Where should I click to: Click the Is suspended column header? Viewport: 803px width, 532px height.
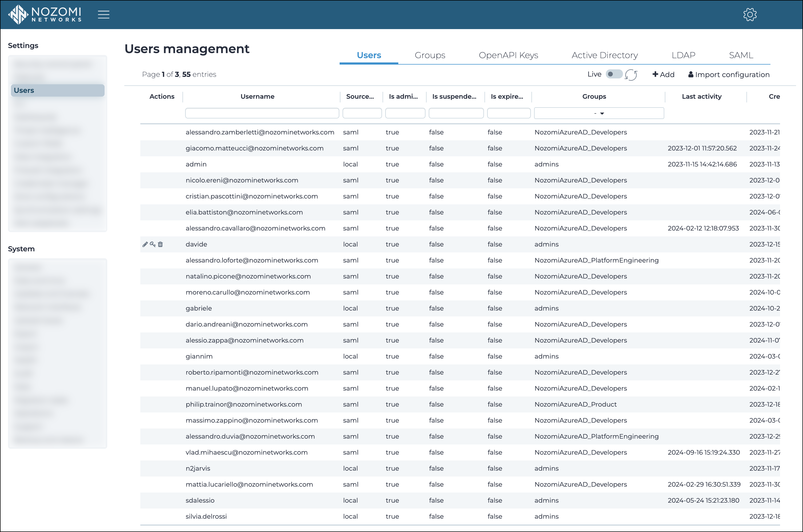click(x=454, y=97)
